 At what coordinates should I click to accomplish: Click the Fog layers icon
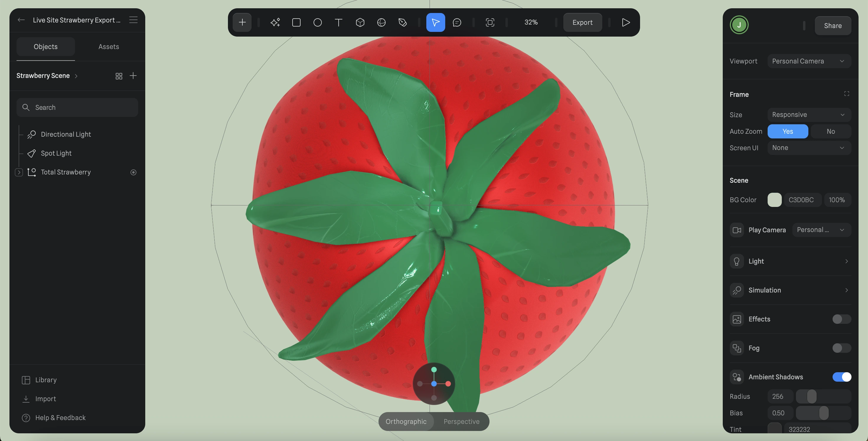737,348
